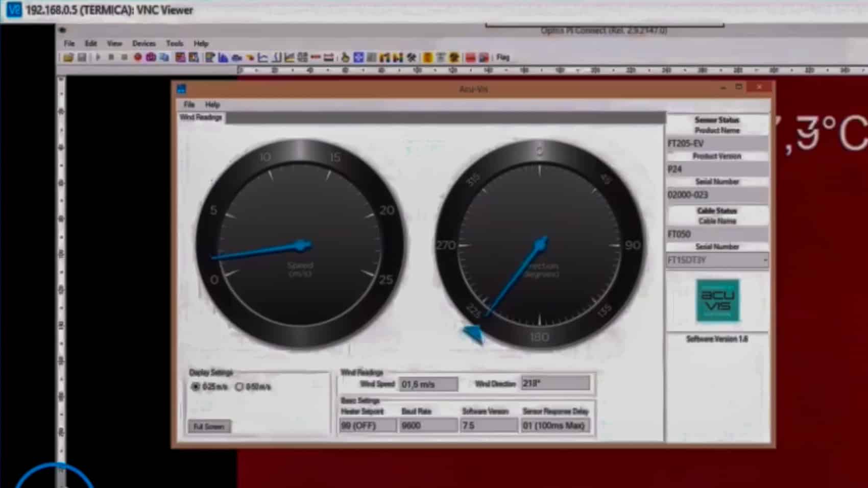The image size is (868, 488).
Task: Click the Baud Rate field showing 9600
Action: coord(428,425)
